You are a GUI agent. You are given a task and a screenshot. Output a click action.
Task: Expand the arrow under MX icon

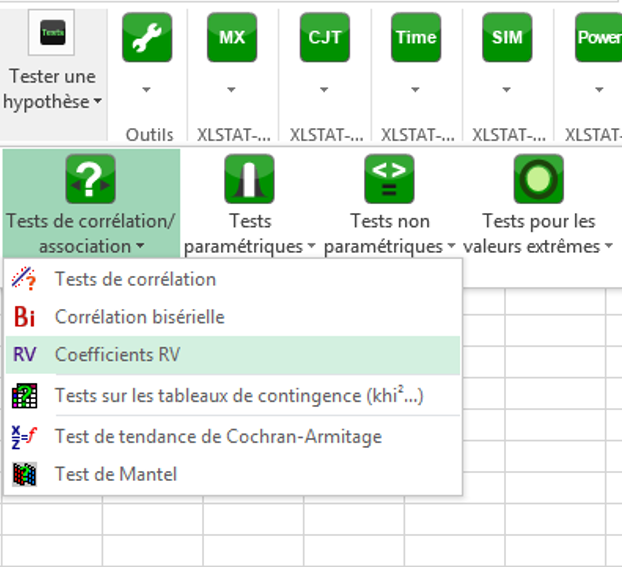click(x=231, y=90)
